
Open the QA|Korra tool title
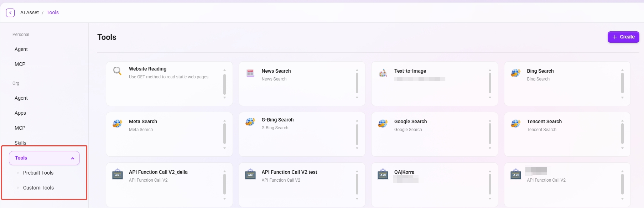[x=404, y=172]
